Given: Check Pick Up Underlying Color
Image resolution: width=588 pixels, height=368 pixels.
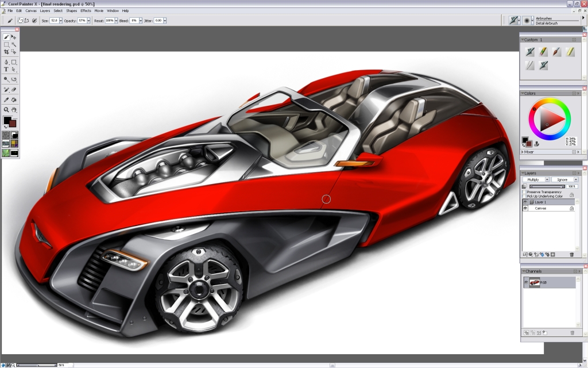Looking at the screenshot, I should click(x=525, y=195).
